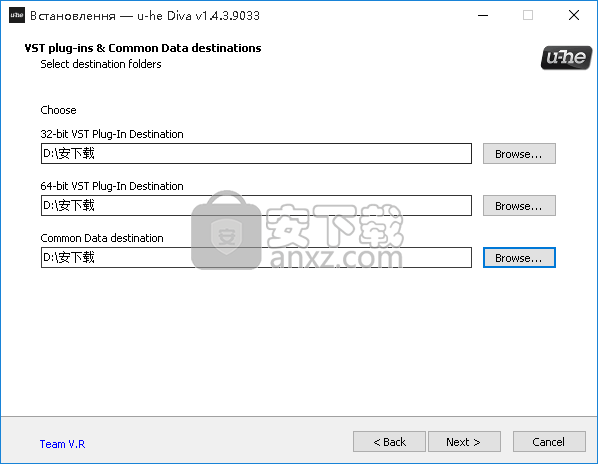Return using the Back button

click(389, 442)
